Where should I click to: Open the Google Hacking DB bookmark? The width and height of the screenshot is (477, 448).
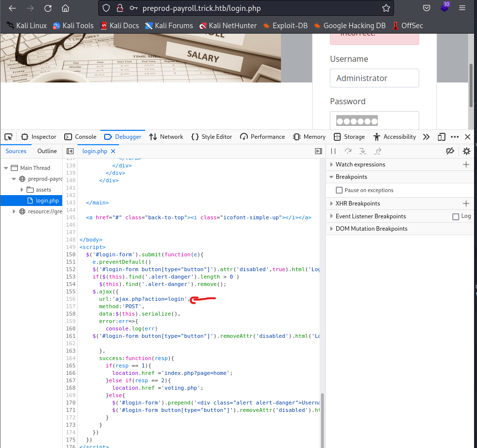349,26
